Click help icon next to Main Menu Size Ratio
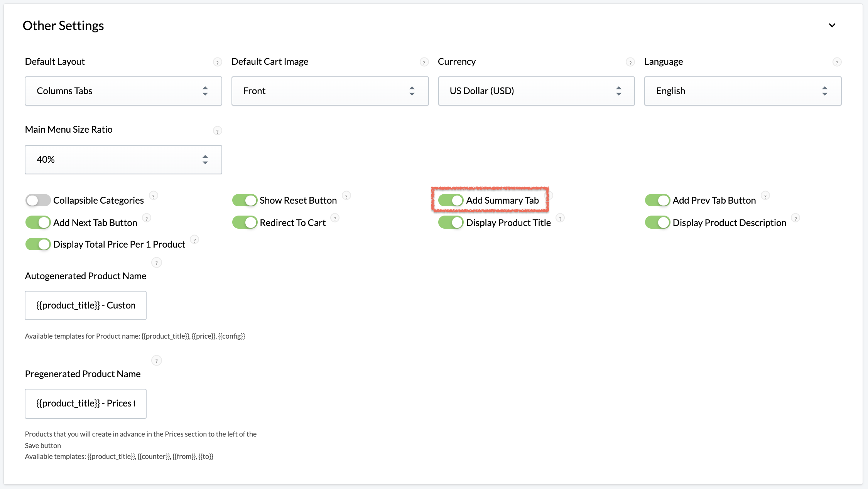 [x=218, y=131]
